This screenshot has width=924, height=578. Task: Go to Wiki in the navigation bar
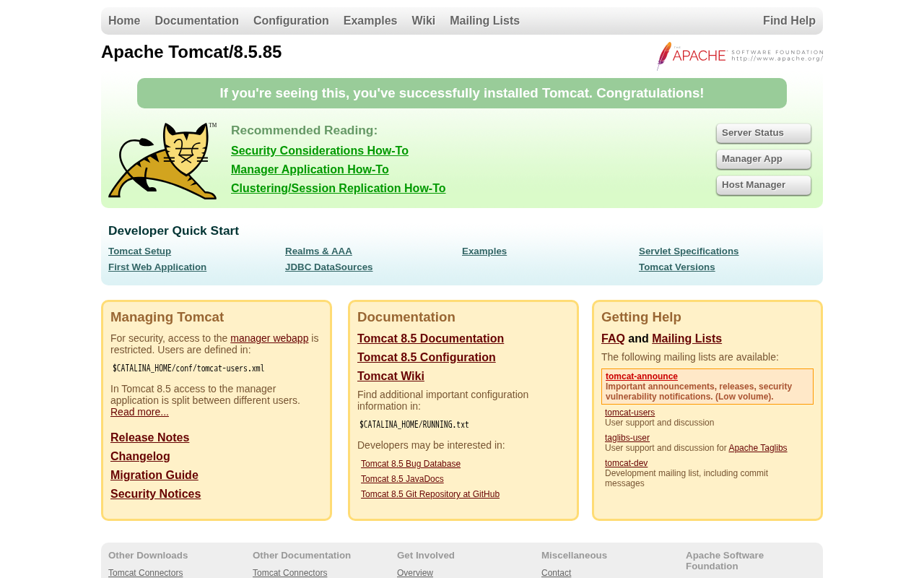click(423, 21)
